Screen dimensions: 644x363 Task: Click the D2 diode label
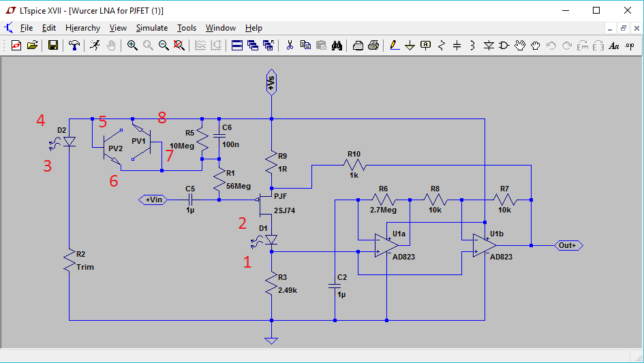[x=61, y=130]
